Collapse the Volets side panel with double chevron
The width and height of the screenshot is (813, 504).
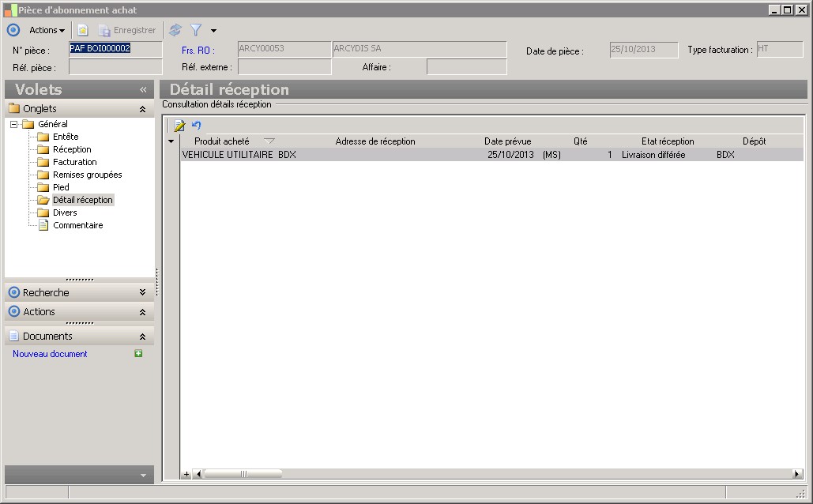143,90
